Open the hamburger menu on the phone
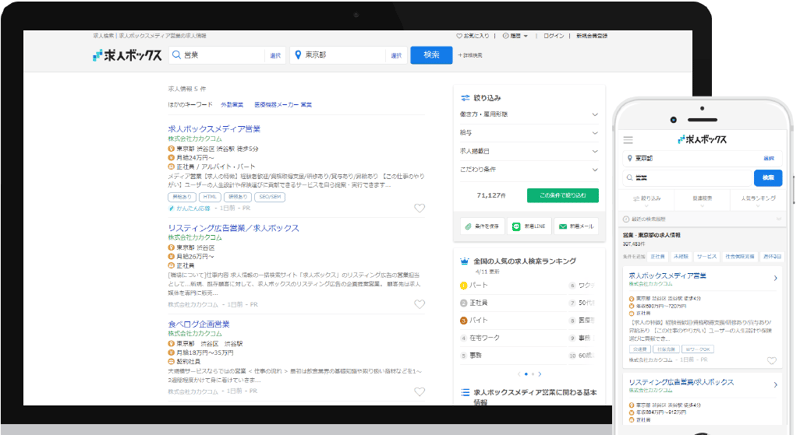800x435 pixels. 628,140
